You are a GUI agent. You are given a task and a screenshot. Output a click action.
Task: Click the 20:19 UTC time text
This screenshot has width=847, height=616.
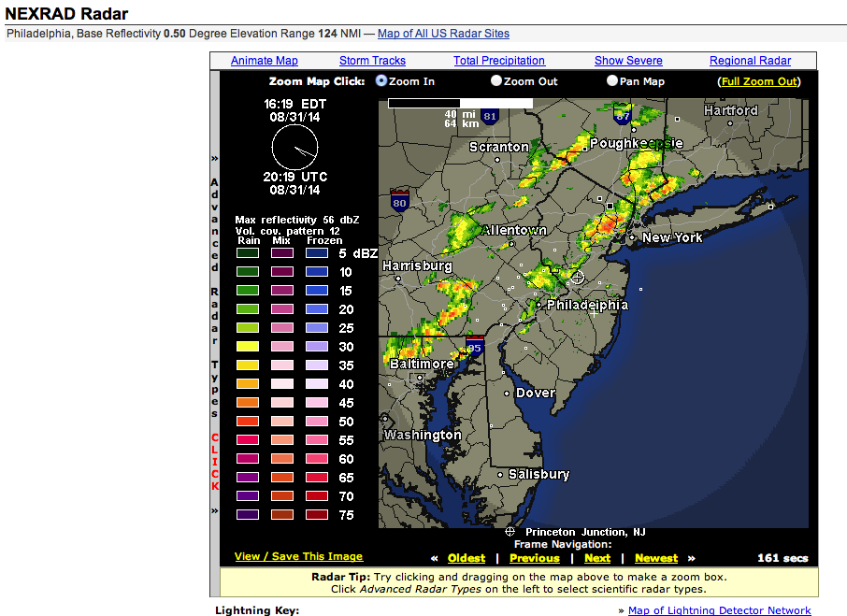click(x=294, y=177)
